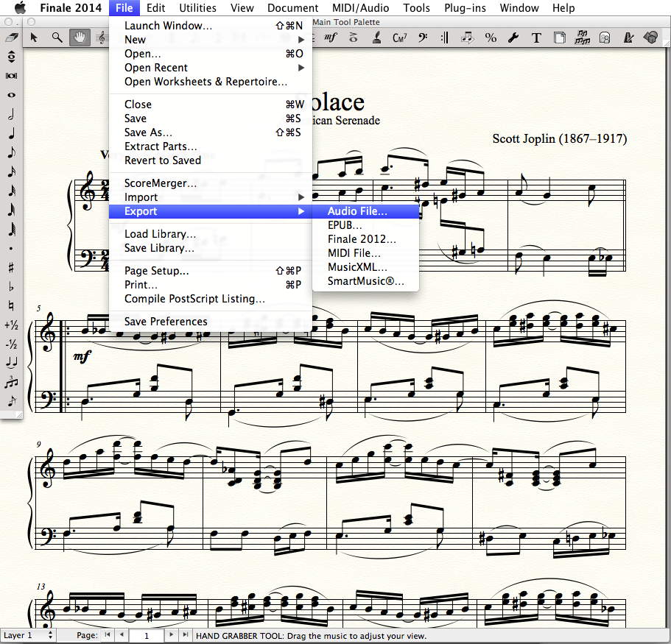Select the Mirror tool
The height and width of the screenshot is (644, 671).
[x=605, y=38]
